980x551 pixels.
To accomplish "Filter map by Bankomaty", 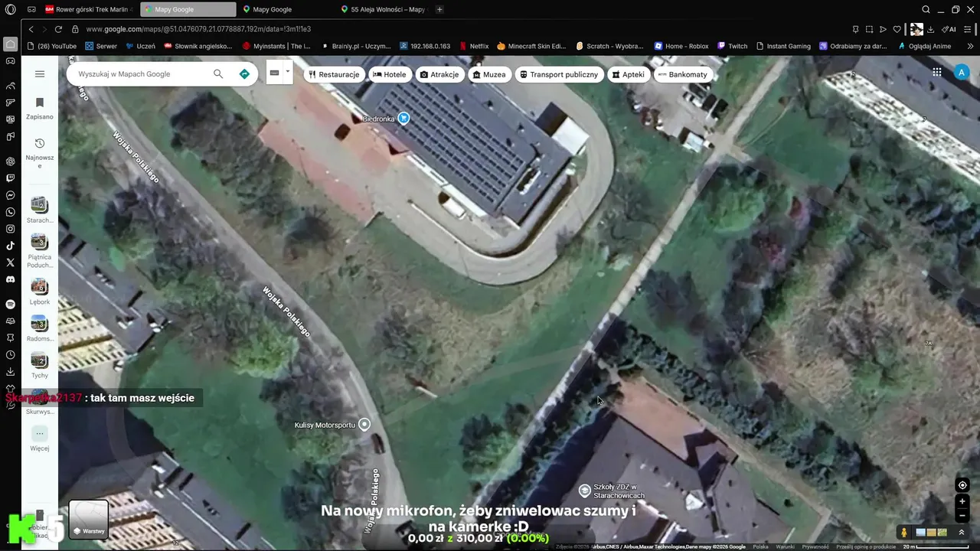I will click(682, 74).
